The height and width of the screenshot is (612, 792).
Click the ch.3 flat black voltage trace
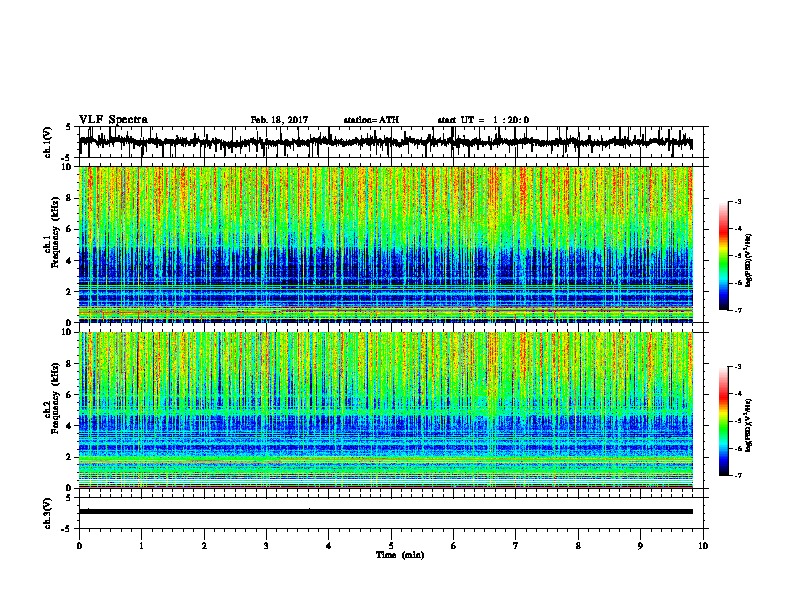[x=386, y=512]
